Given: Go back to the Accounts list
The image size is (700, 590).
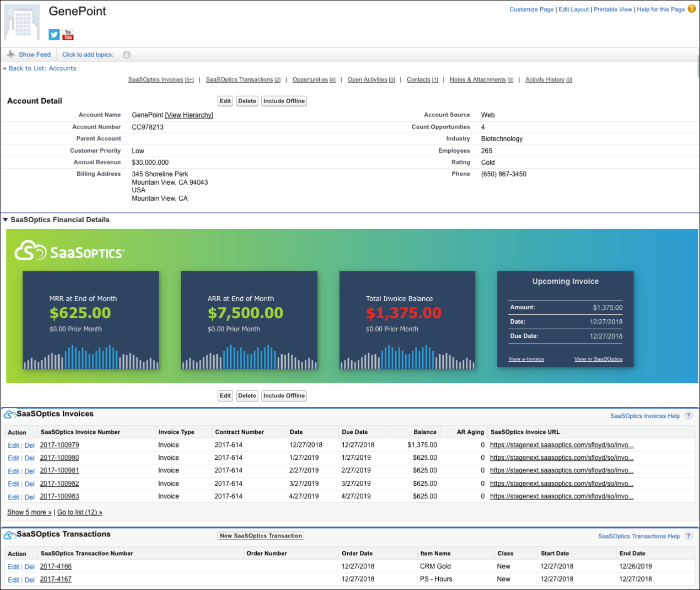Looking at the screenshot, I should pyautogui.click(x=43, y=68).
